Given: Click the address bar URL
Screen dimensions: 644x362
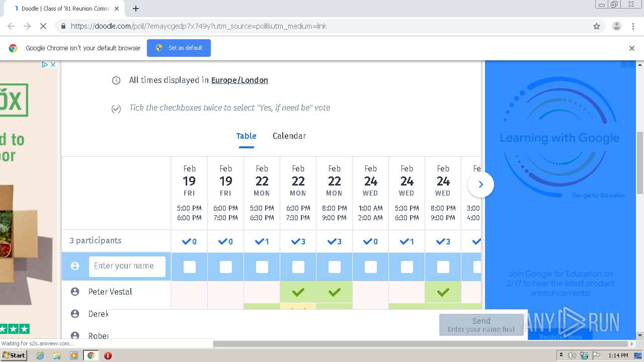Looking at the screenshot, I should (x=199, y=26).
